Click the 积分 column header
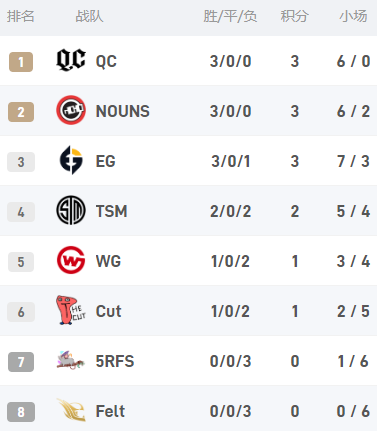The width and height of the screenshot is (377, 431). (294, 16)
